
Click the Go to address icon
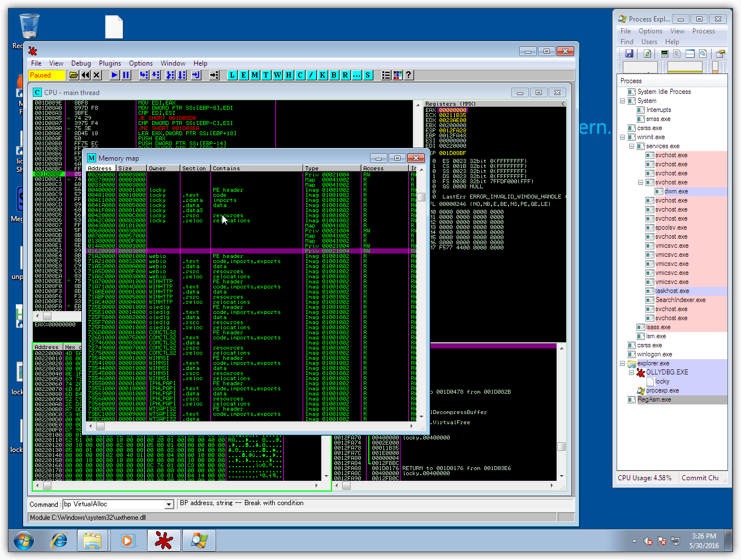point(214,75)
